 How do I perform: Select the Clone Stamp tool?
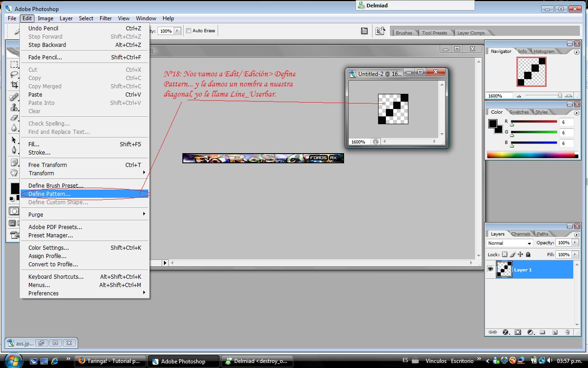[14, 107]
